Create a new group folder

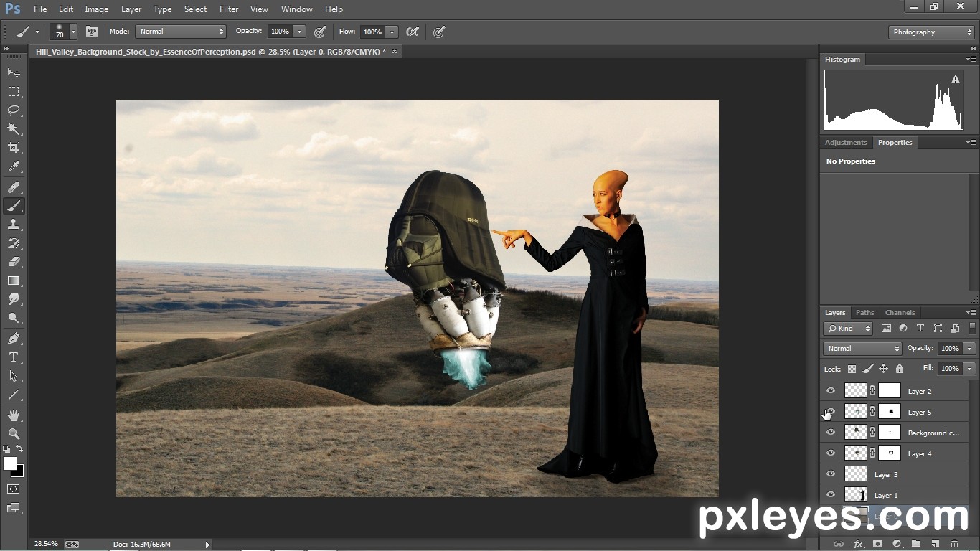(916, 544)
